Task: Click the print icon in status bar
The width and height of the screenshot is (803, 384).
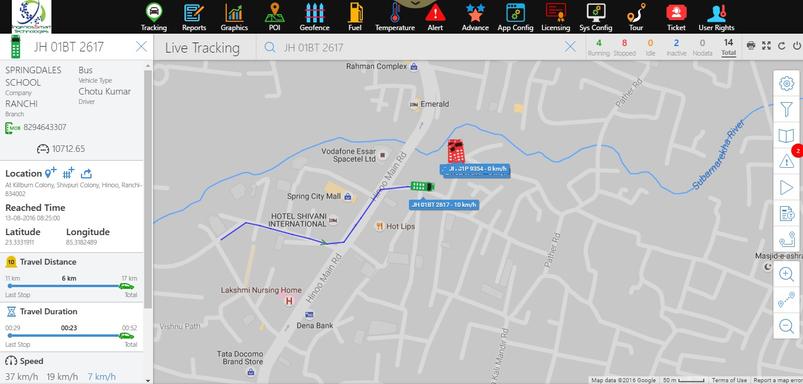Action: point(751,46)
